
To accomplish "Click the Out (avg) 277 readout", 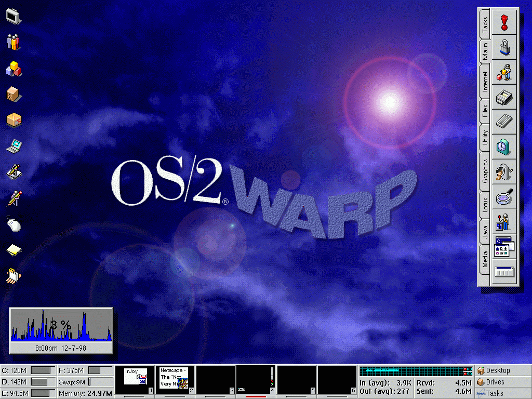I will pos(384,391).
